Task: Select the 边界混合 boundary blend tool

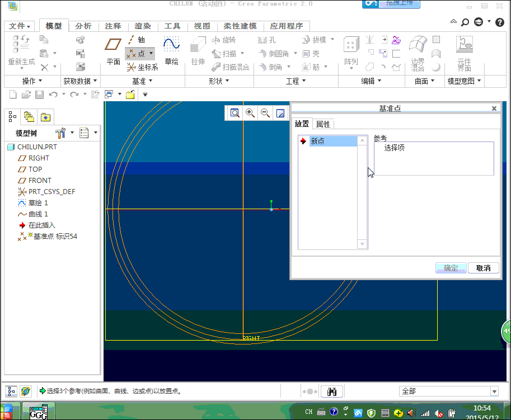Action: 418,53
